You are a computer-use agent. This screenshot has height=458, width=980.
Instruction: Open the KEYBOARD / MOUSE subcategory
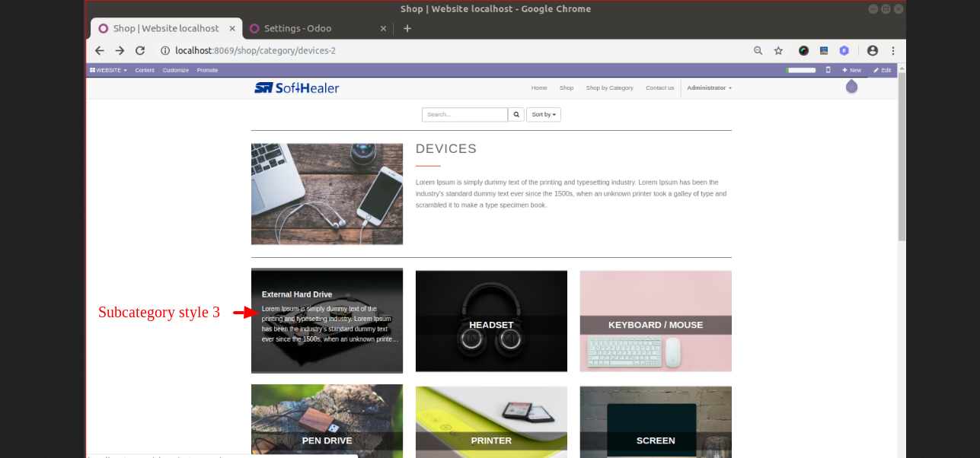[x=656, y=321]
